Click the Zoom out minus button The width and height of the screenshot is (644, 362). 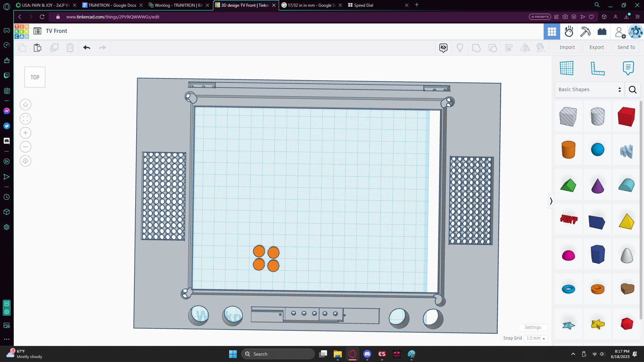(x=25, y=147)
